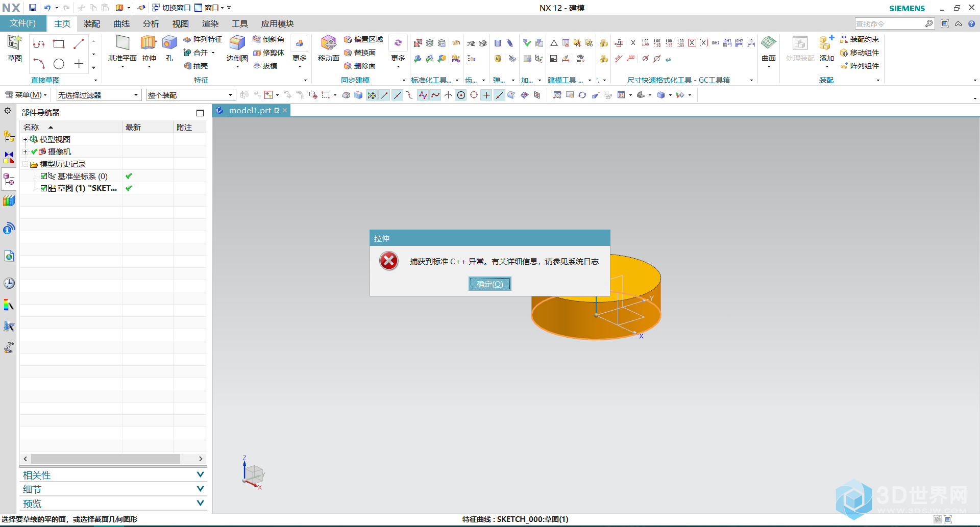
Task: Click the resource bar settings gear
Action: click(x=8, y=111)
